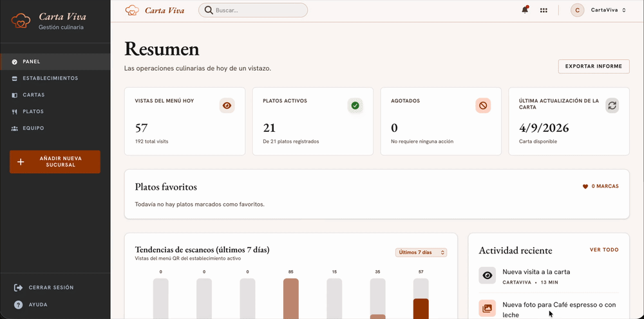644x319 pixels.
Task: Click the Buscar search field
Action: [253, 10]
